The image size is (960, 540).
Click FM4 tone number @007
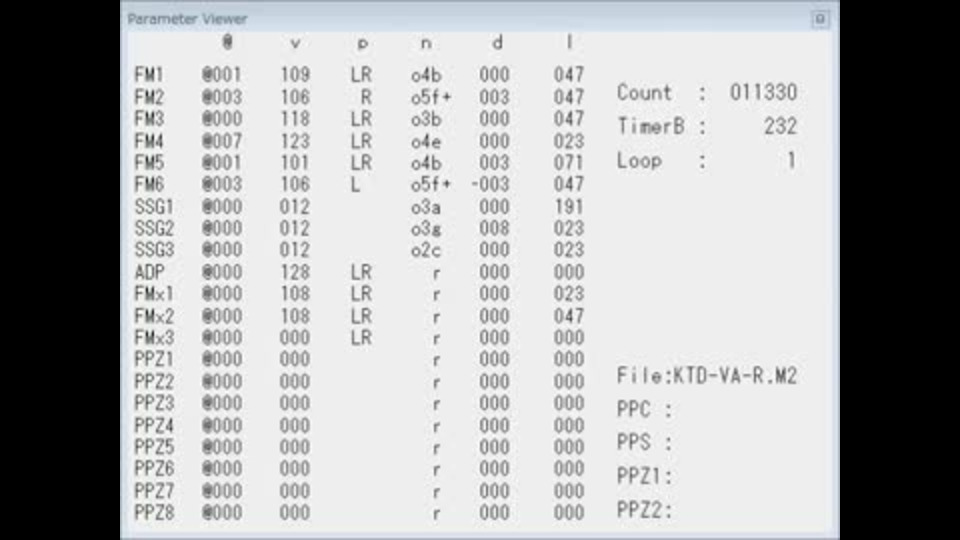tap(222, 141)
